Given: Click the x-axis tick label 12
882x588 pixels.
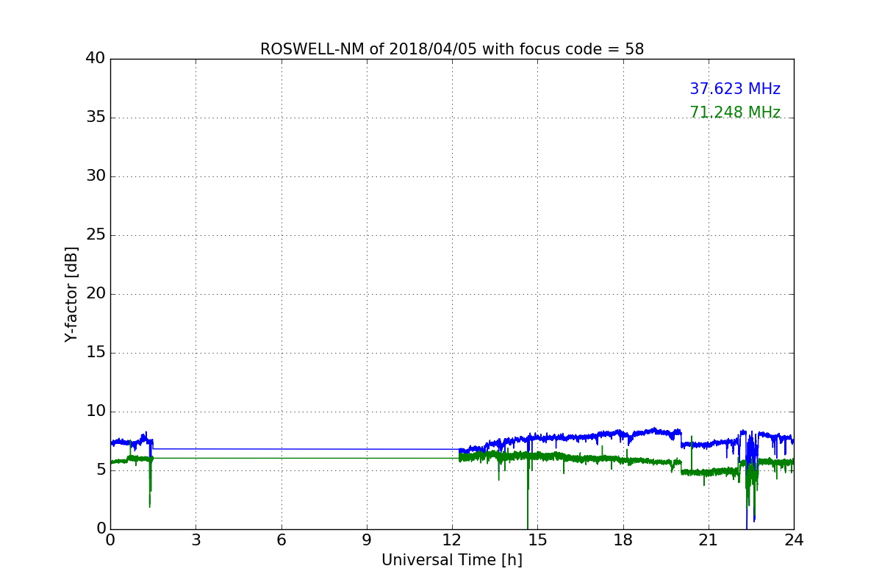Looking at the screenshot, I should click(452, 540).
